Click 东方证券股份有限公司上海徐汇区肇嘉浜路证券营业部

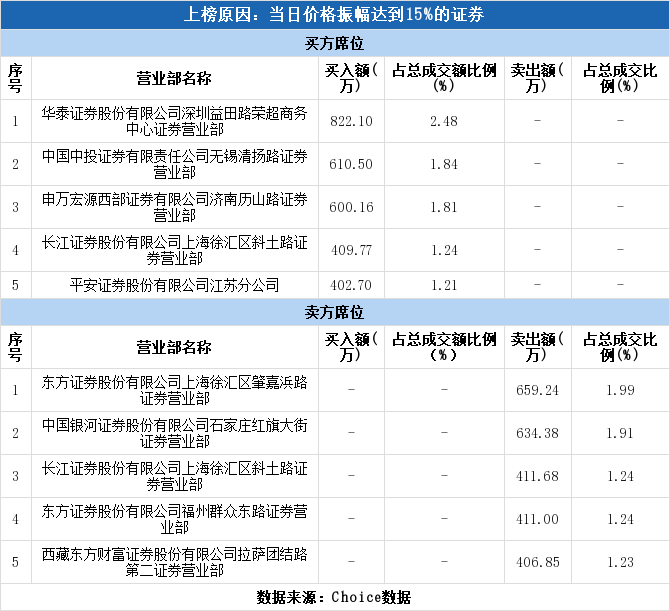[174, 390]
